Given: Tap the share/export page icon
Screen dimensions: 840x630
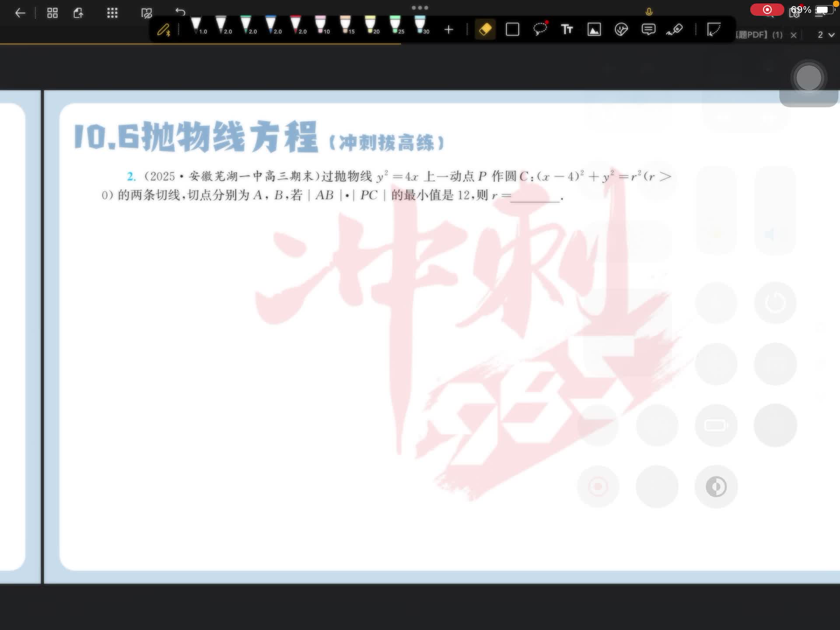Looking at the screenshot, I should point(79,13).
